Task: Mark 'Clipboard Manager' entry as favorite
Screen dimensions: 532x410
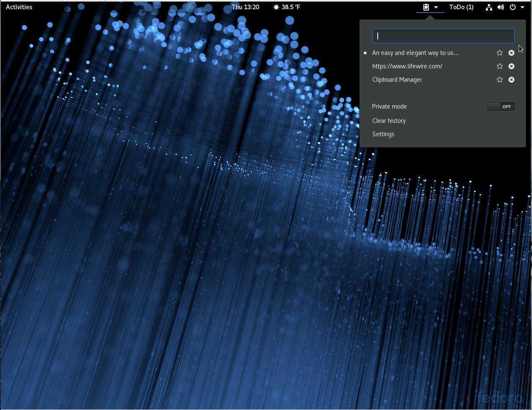Action: (x=499, y=80)
